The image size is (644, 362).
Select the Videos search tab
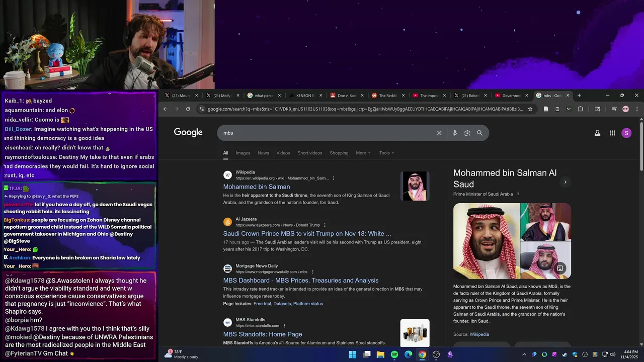(x=283, y=153)
